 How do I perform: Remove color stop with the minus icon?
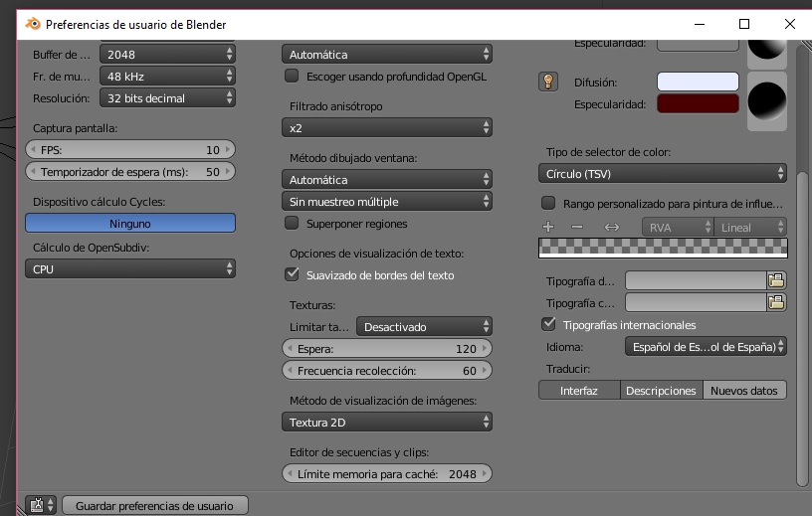577,227
